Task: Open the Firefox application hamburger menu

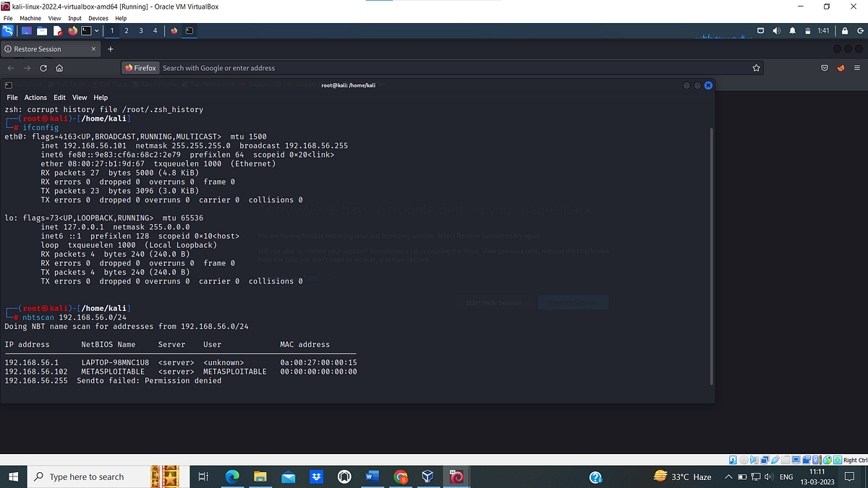Action: tap(859, 67)
